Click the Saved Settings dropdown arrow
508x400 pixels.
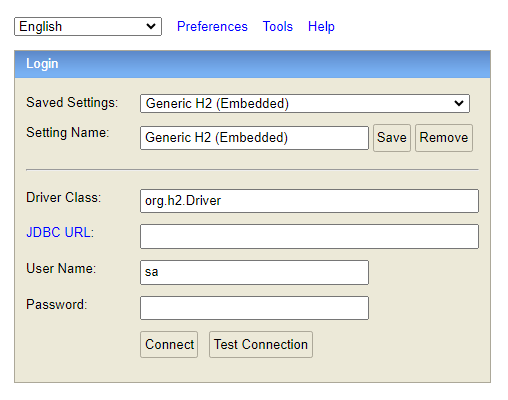[x=459, y=103]
